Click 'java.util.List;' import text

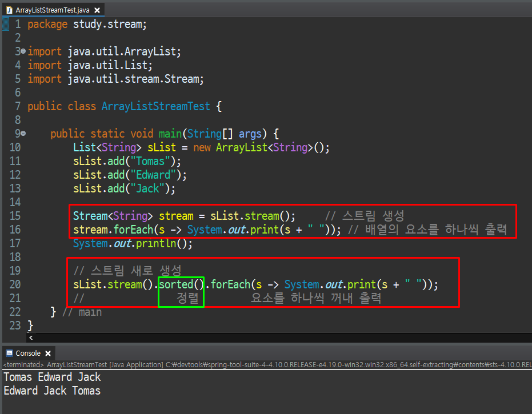(110, 65)
